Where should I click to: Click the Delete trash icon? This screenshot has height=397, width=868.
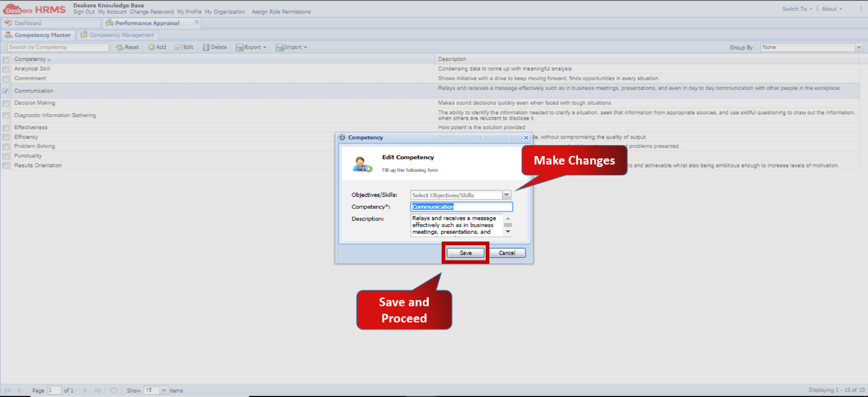point(207,47)
